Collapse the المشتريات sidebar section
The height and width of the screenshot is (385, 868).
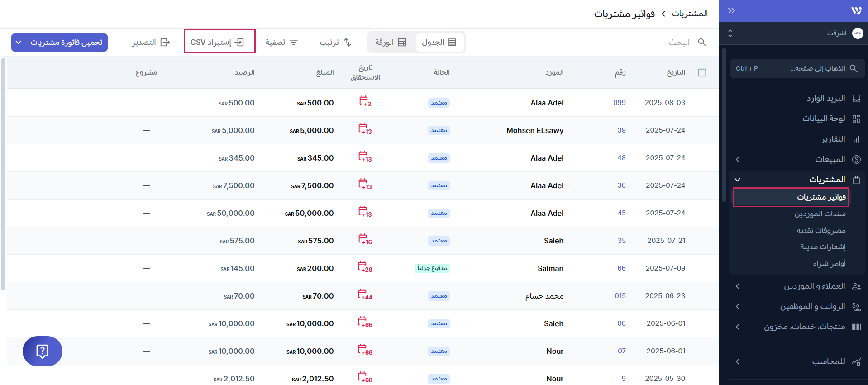click(738, 180)
